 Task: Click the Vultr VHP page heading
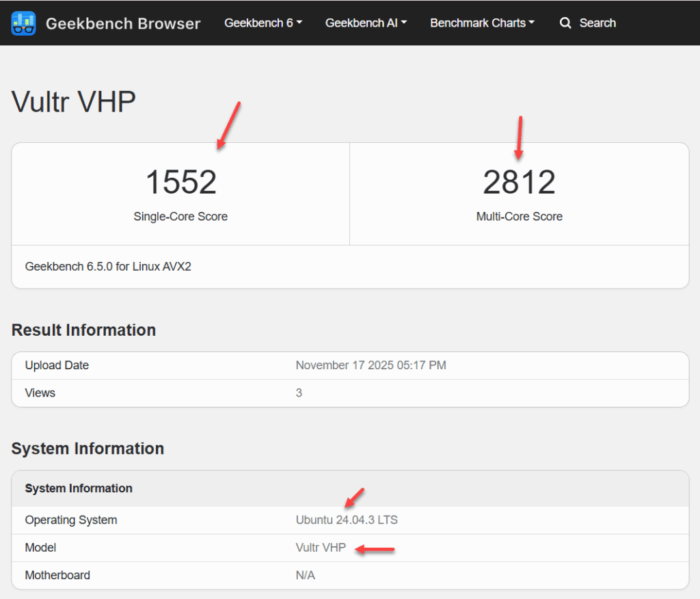(x=73, y=102)
